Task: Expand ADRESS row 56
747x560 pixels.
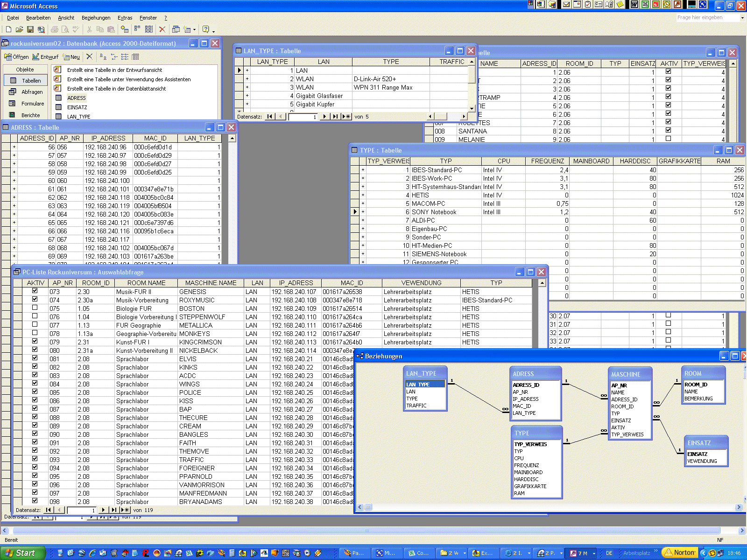Action: point(14,147)
